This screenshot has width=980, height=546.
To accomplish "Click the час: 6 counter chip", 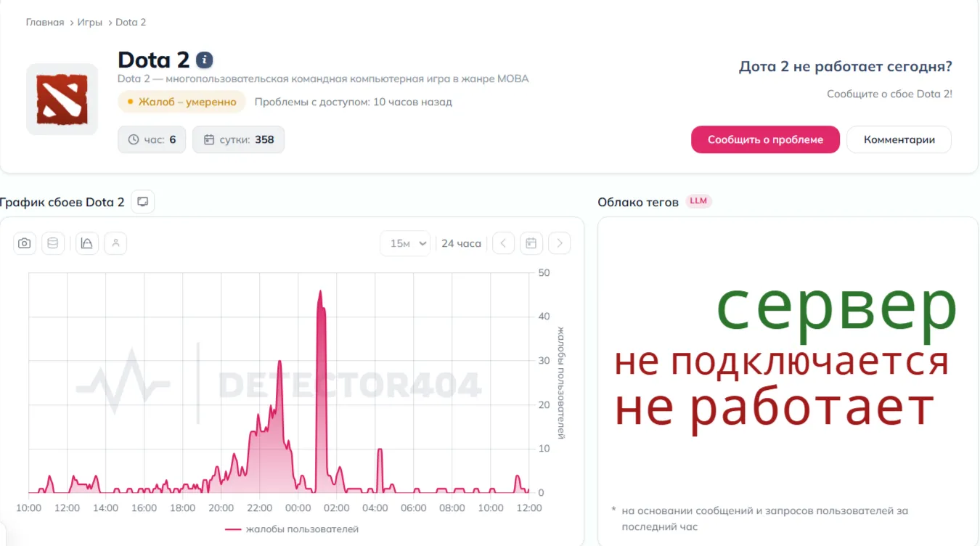I will (152, 139).
